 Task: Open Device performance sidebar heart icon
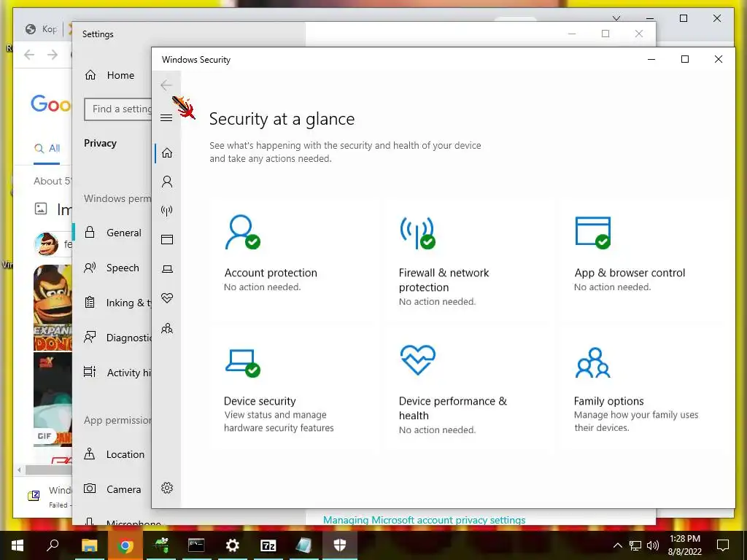click(x=167, y=298)
